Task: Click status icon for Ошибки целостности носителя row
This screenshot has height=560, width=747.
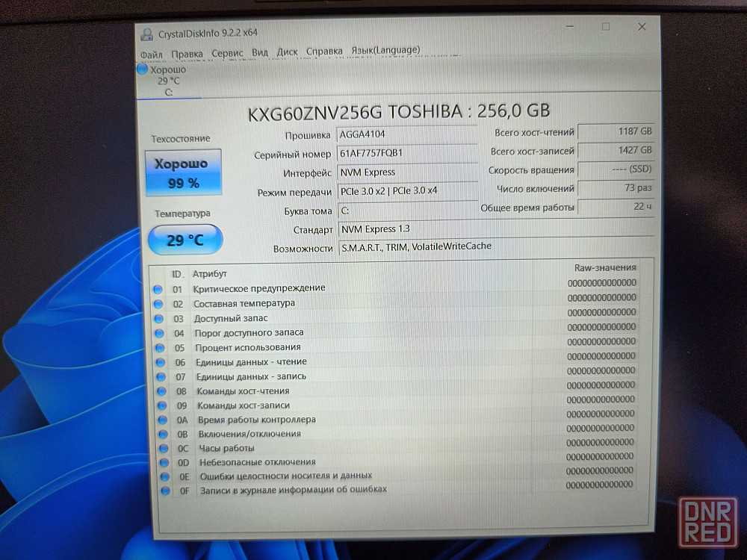Action: (165, 476)
